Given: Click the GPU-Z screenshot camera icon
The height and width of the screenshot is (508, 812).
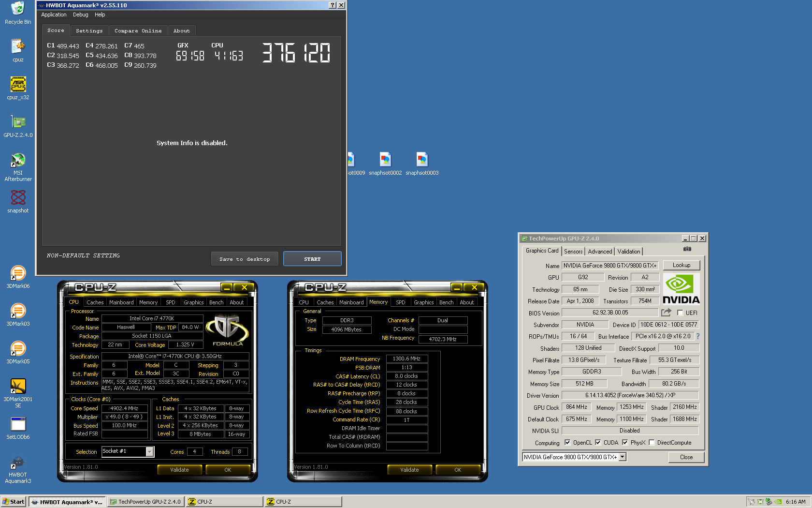Looking at the screenshot, I should (x=687, y=249).
